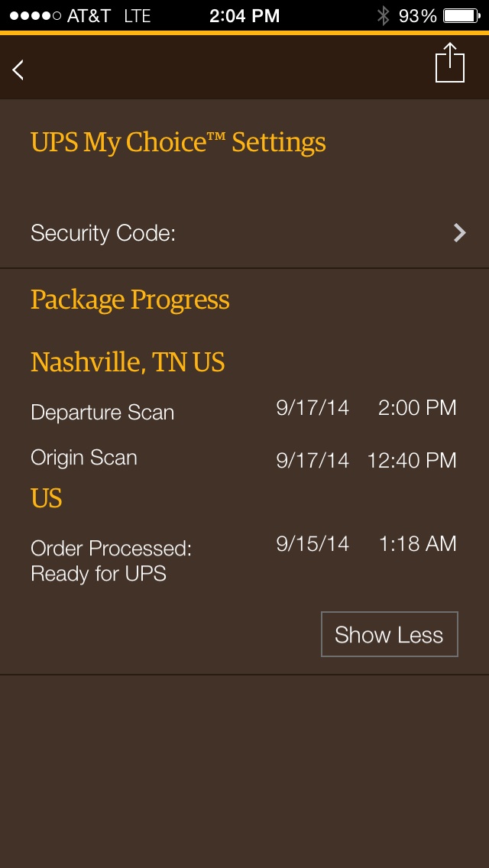
Task: Tap the Bluetooth status icon
Action: coord(383,15)
